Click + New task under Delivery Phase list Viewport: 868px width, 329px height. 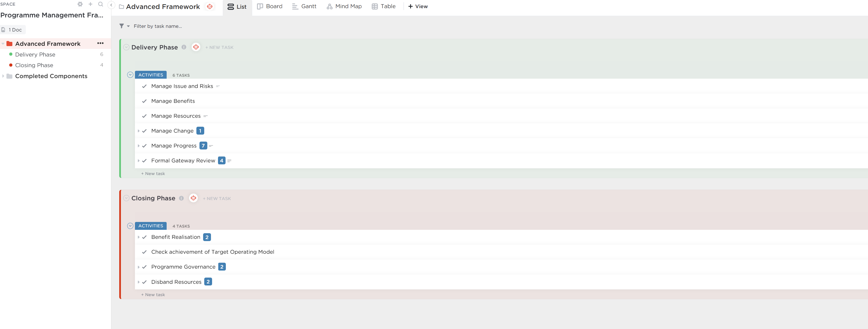pos(153,173)
